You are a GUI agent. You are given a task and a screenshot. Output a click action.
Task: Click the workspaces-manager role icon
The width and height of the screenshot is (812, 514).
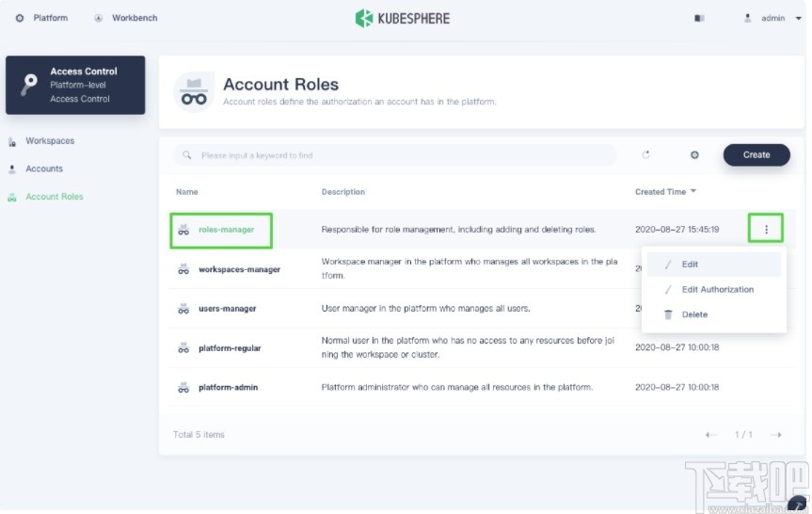pyautogui.click(x=183, y=269)
